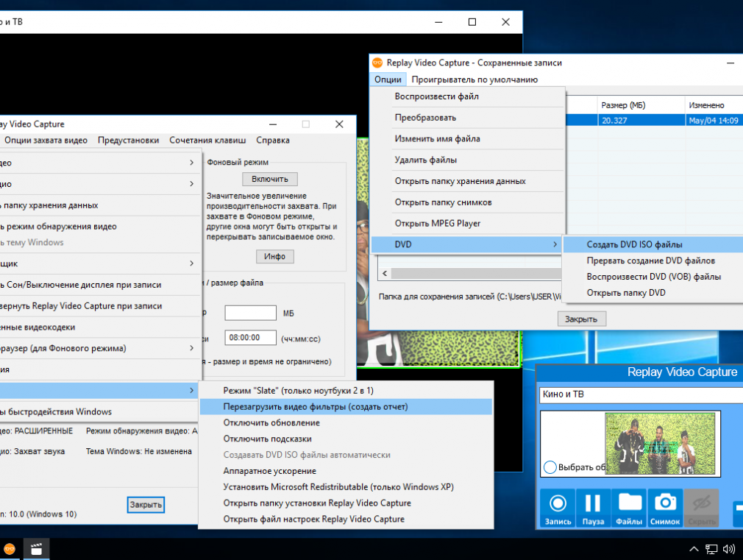Expand the браузер (для Фонового режима) submenu arrow
Screen dimensions: 743x560
(191, 348)
